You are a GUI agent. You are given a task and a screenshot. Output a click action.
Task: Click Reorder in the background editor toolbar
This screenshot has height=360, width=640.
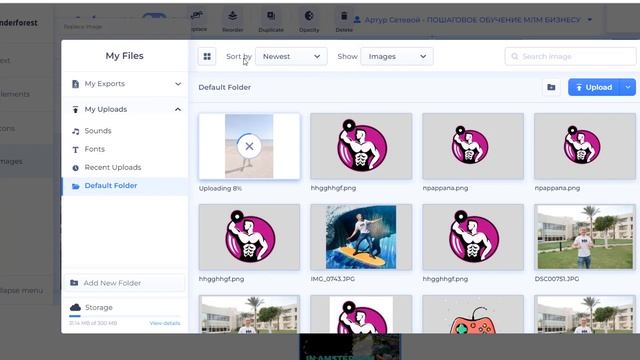pos(233,20)
